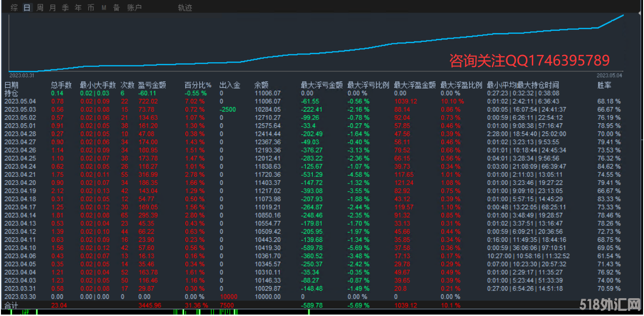Click the 盈亏金额 column header
The width and height of the screenshot is (644, 316).
(152, 85)
